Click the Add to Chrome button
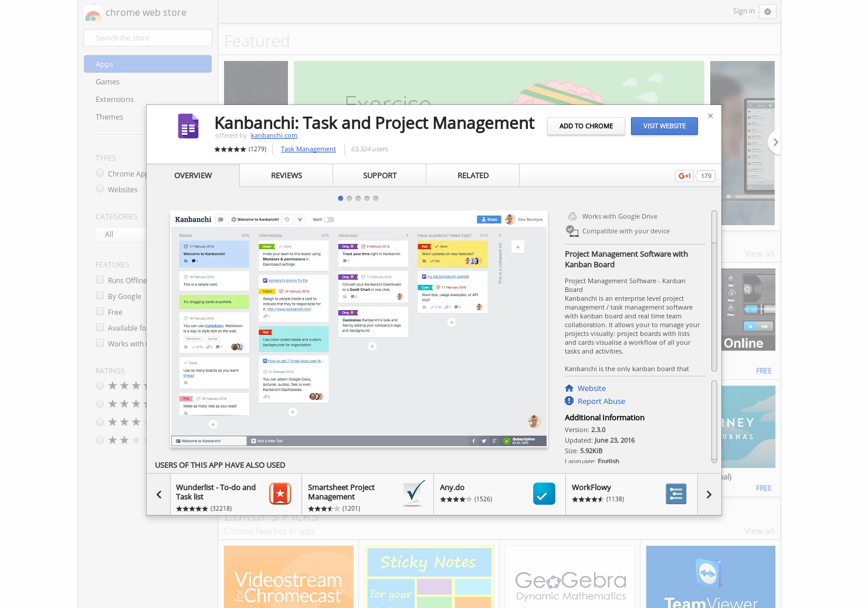 coord(586,126)
